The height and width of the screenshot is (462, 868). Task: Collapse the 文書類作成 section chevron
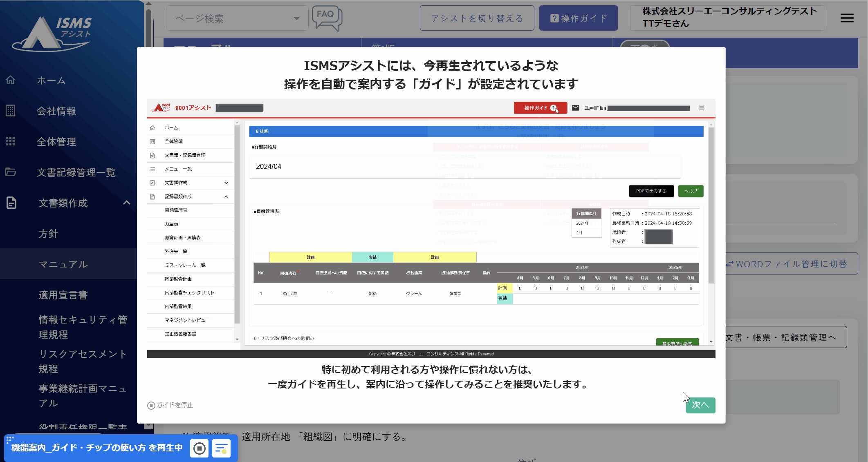click(x=127, y=203)
